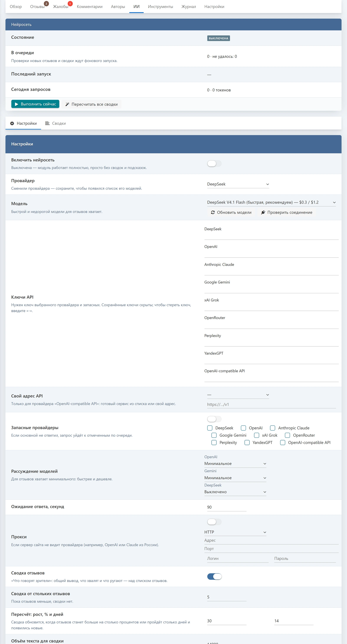
Task: Switch to the Авторы tab
Action: tap(118, 6)
